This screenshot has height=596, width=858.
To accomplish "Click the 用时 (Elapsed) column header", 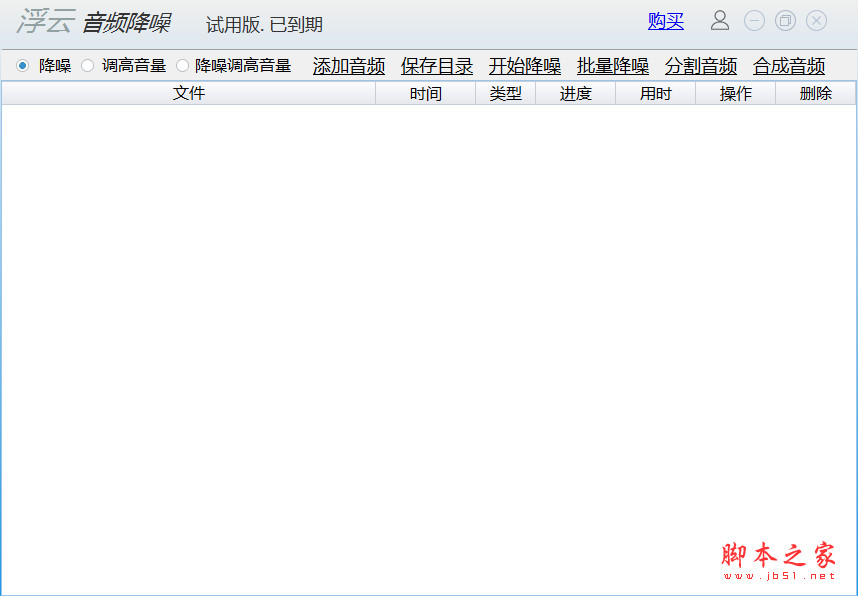I will [x=655, y=92].
